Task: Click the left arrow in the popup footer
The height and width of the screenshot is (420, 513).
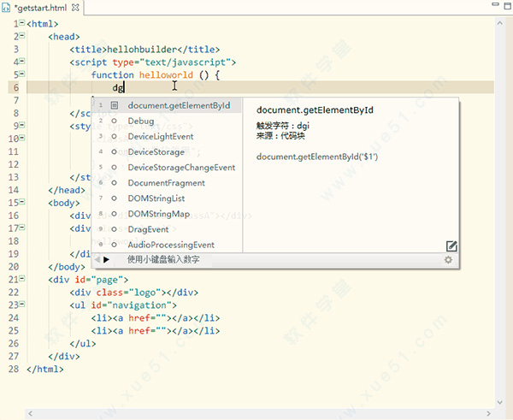Action: 97,259
